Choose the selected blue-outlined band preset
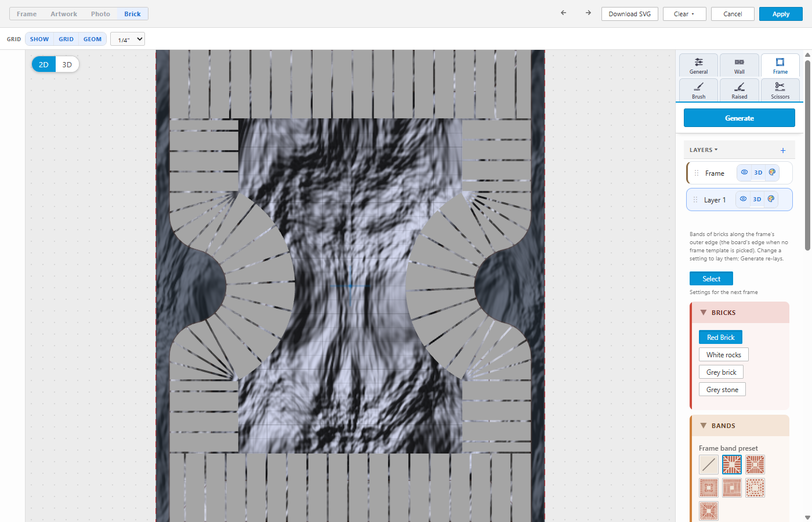This screenshot has height=522, width=812. tap(732, 465)
